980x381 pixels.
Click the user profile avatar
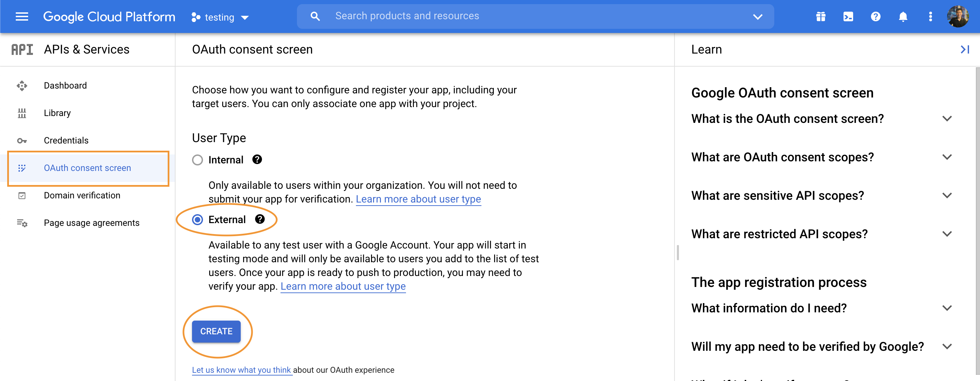[958, 16]
